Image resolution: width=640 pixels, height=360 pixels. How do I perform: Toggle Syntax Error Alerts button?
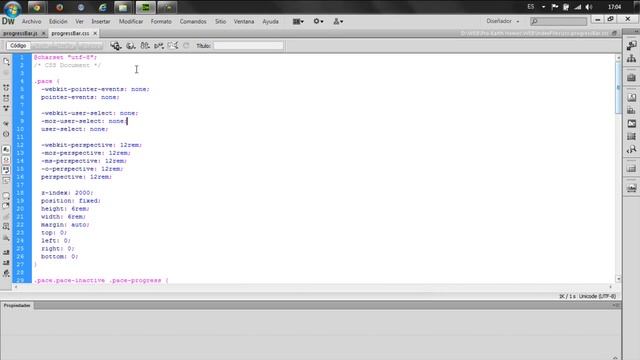coord(6,180)
